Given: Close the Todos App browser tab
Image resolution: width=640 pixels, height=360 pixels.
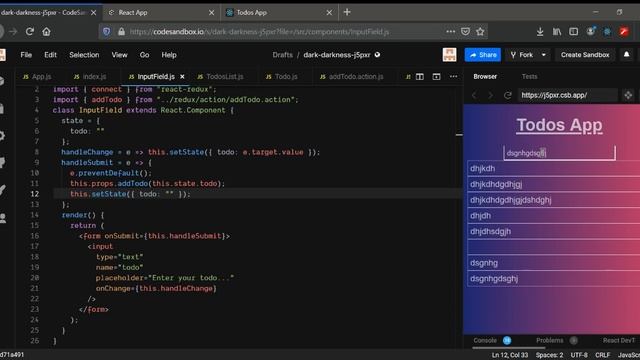Looking at the screenshot, I should 329,13.
